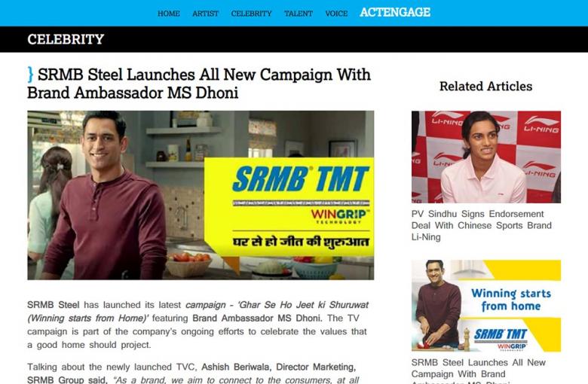Open PV Sindhu Li-Ning article thumbnail

click(486, 157)
